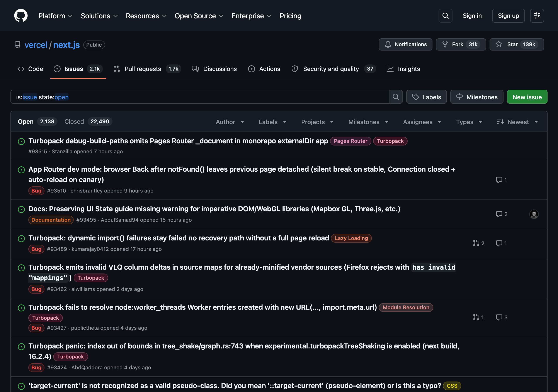
Task: Filter by the CSS label
Action: [452, 386]
